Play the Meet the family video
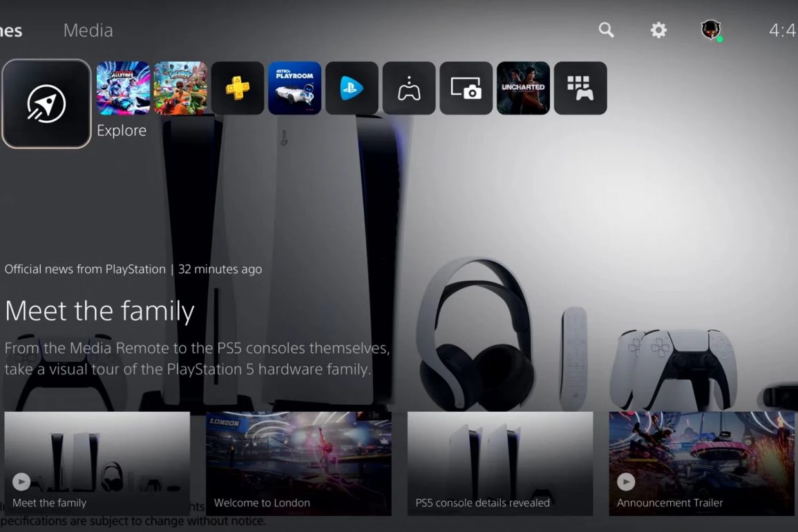798x532 pixels. coord(97,464)
